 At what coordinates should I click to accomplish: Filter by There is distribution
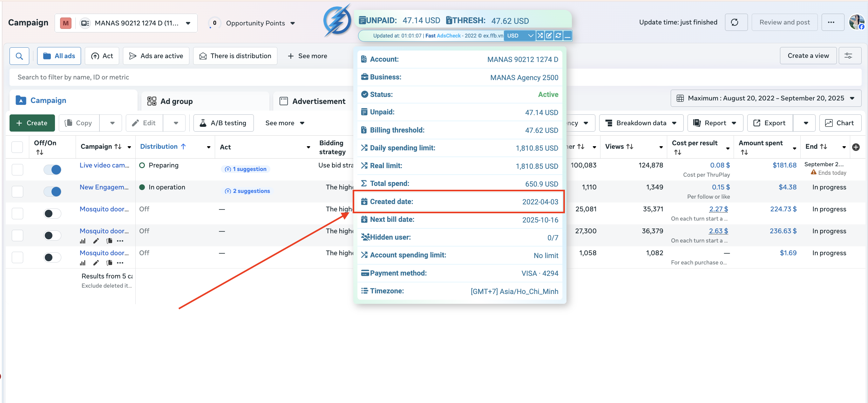[x=235, y=56]
